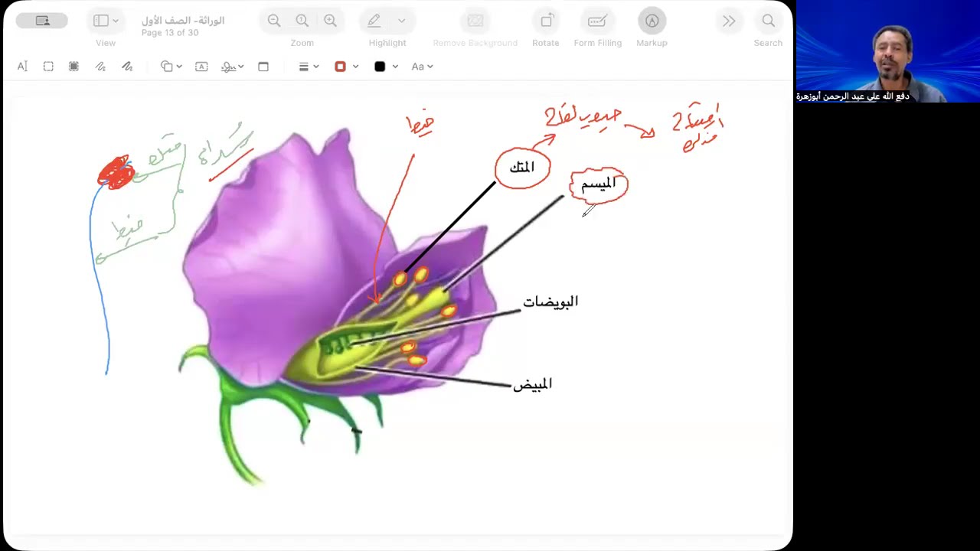Add a Note annotation
This screenshot has width=980, height=551.
(x=263, y=67)
